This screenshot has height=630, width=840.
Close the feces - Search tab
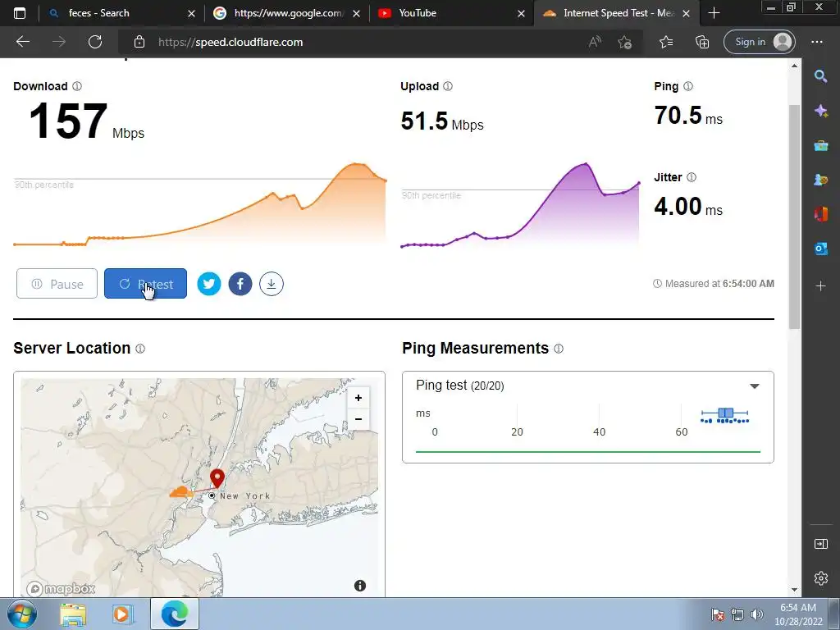[191, 13]
